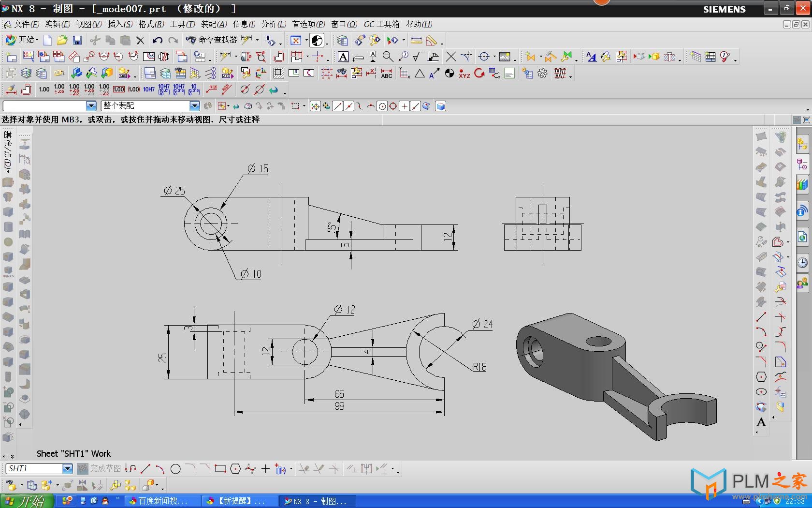Image resolution: width=812 pixels, height=508 pixels.
Task: Open the rectangle selection mode dropdown arrow
Action: [304, 106]
